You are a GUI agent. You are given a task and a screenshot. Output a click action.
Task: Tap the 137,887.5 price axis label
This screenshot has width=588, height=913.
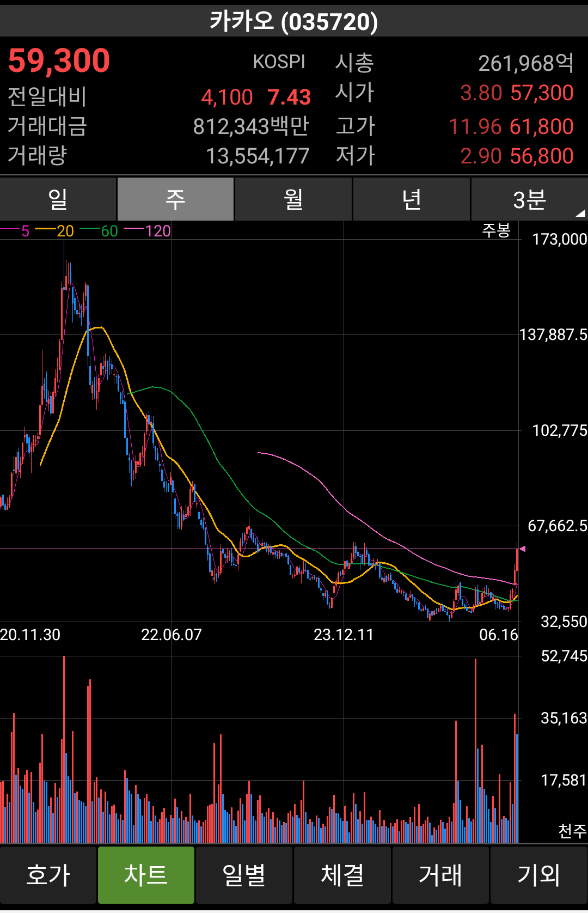[x=554, y=334]
